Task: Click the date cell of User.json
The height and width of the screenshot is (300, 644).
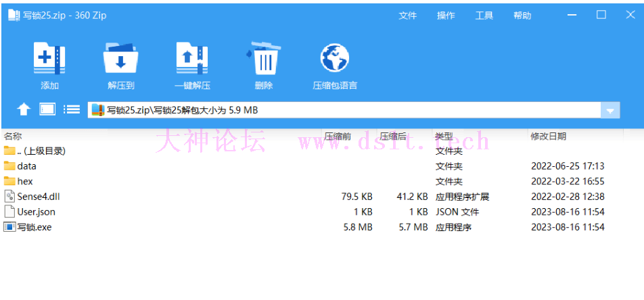Action: [568, 211]
